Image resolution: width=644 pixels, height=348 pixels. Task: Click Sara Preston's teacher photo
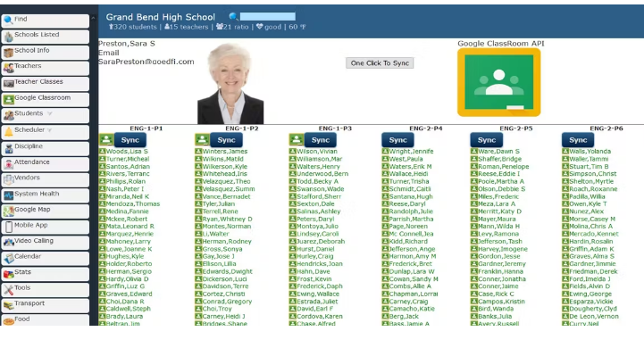tap(230, 84)
